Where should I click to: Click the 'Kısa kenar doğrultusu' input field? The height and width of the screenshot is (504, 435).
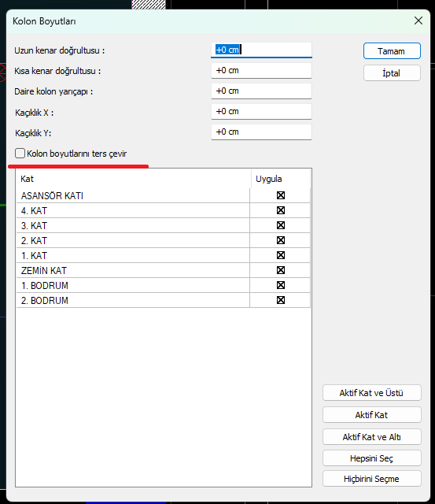coord(261,71)
